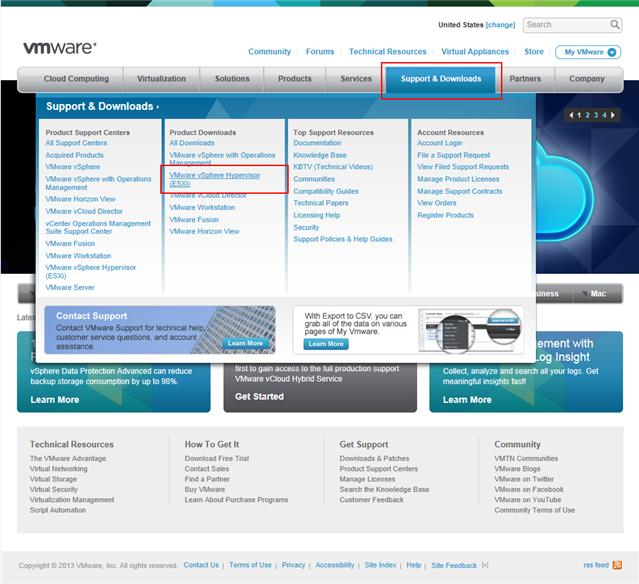The image size is (639, 584).
Task: Open VMware Horizon View support center
Action: tap(80, 199)
